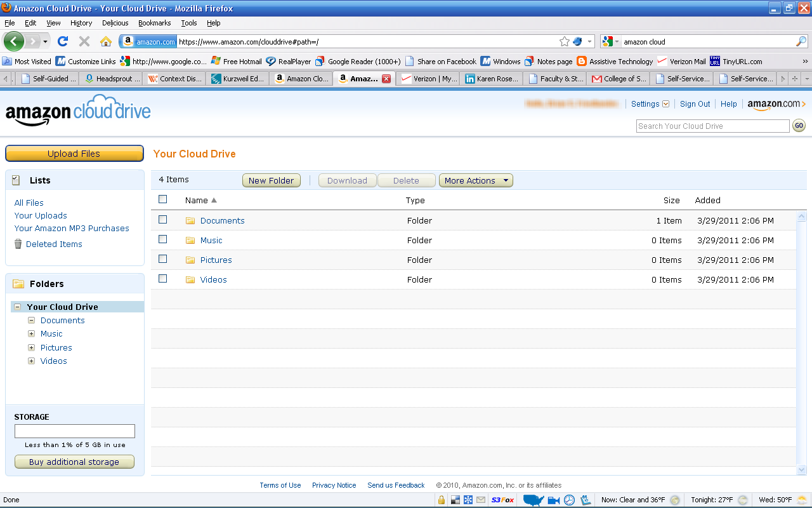Click the storage usage meter
Viewport: 812px width, 508px height.
(74, 431)
